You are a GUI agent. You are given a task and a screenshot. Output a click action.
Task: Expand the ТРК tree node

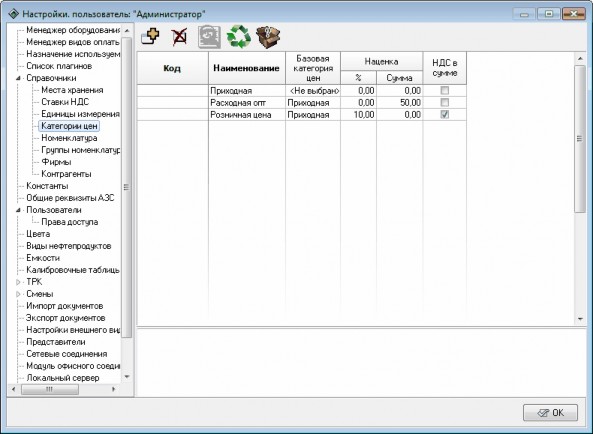(18, 282)
